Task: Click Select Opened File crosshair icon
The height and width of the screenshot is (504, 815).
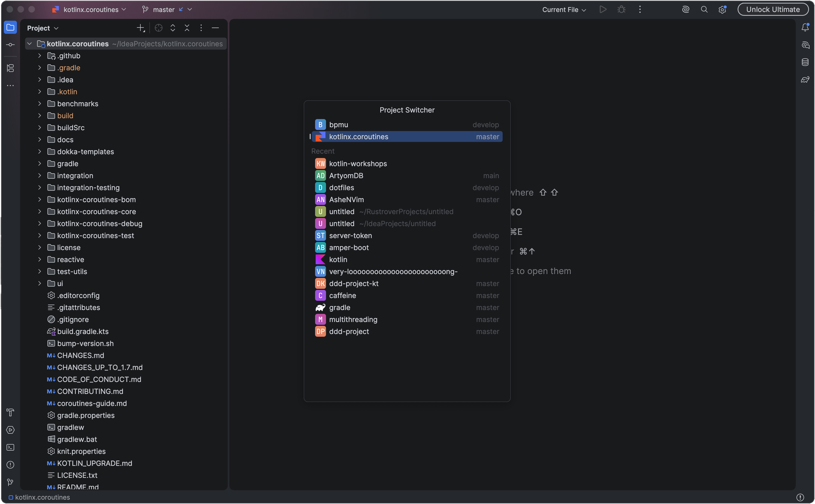Action: pos(159,28)
